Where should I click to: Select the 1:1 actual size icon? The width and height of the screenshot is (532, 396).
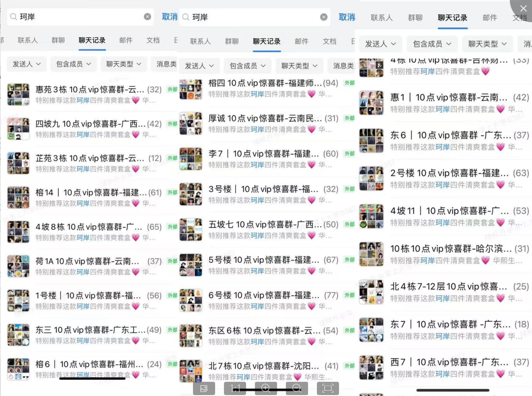point(235,388)
